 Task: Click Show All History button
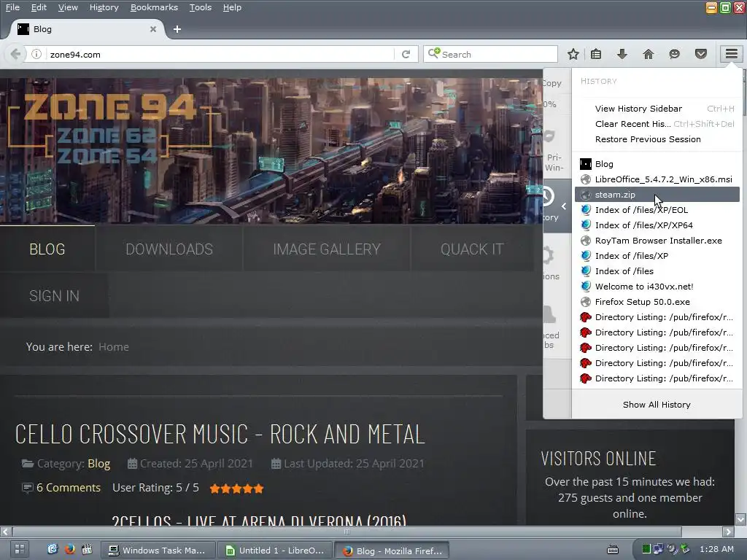click(657, 404)
